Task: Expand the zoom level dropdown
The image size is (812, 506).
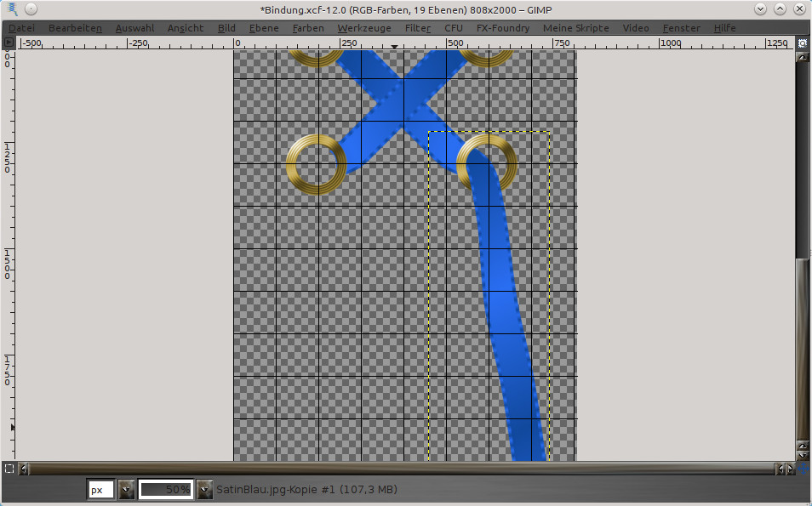Action: [204, 490]
